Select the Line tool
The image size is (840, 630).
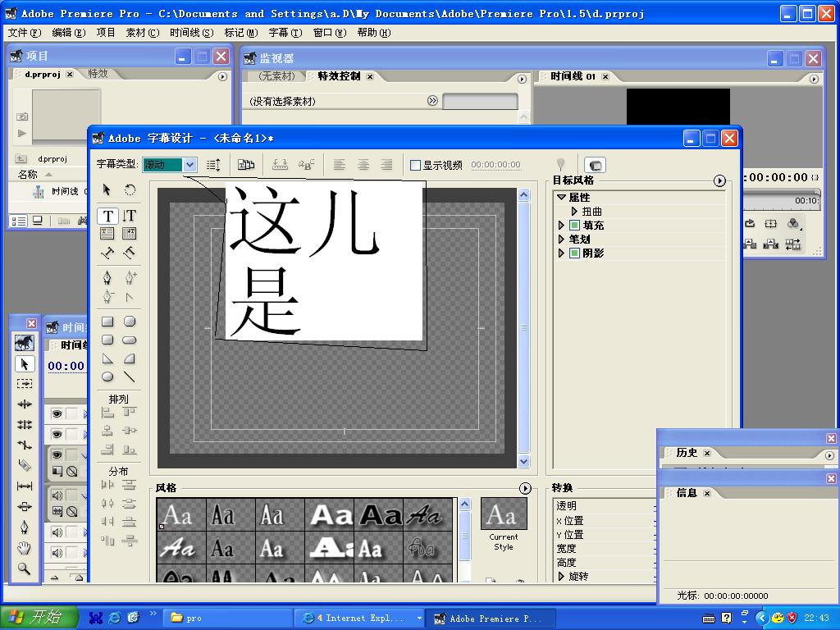point(129,377)
